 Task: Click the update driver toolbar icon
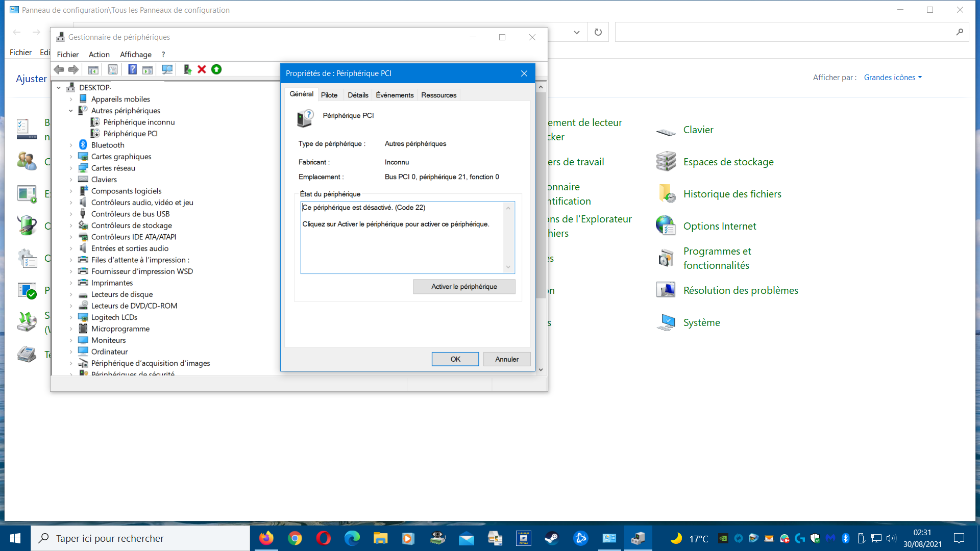[x=187, y=69]
